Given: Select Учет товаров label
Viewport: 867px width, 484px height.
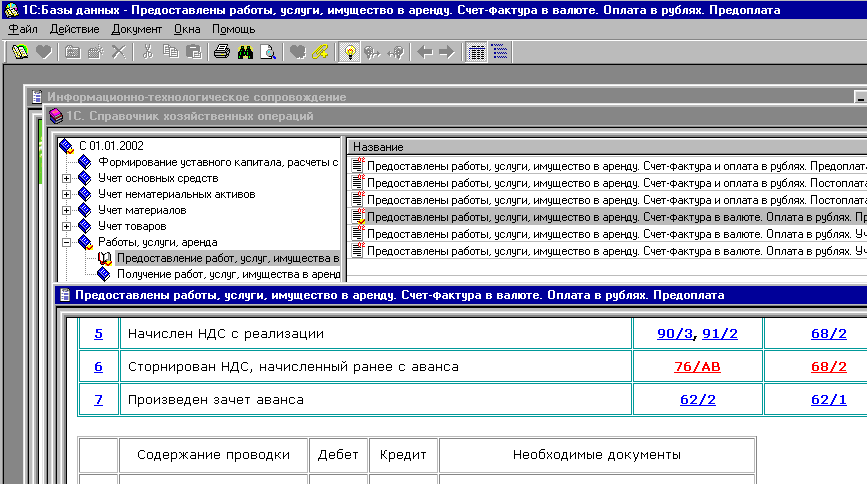Looking at the screenshot, I should tap(132, 226).
